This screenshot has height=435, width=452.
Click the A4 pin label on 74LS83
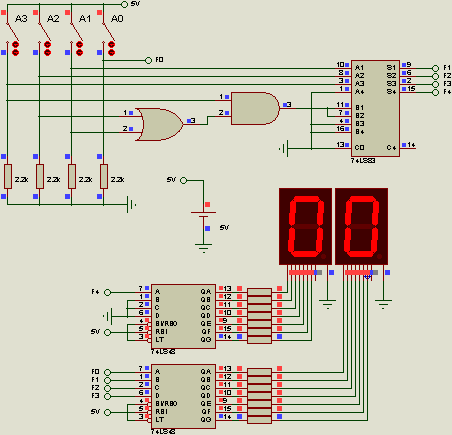point(360,92)
